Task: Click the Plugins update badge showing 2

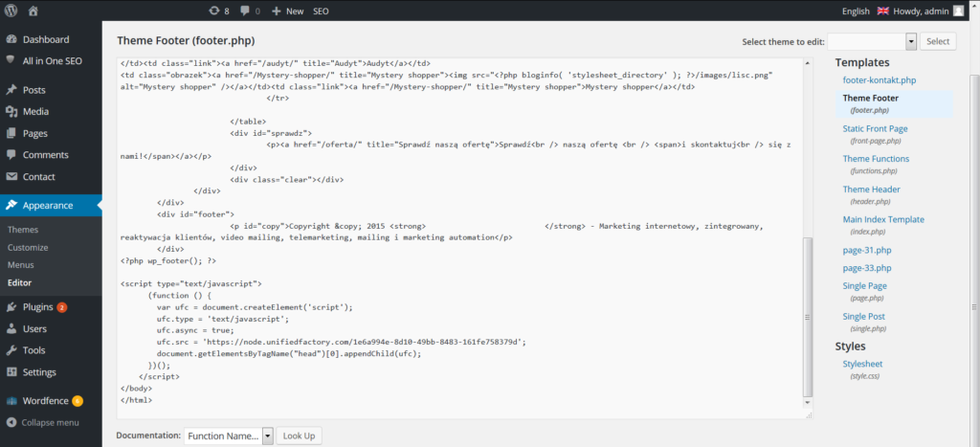Action: 62,307
